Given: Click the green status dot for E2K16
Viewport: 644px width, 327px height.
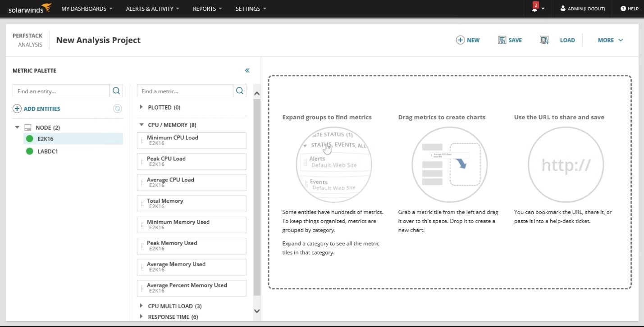Looking at the screenshot, I should click(x=30, y=139).
